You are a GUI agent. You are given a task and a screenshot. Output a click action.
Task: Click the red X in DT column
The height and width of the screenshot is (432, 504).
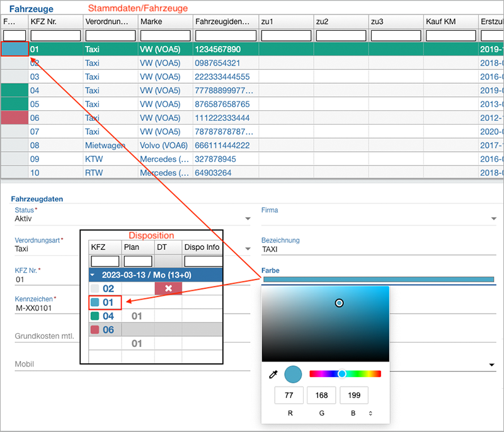click(x=168, y=288)
